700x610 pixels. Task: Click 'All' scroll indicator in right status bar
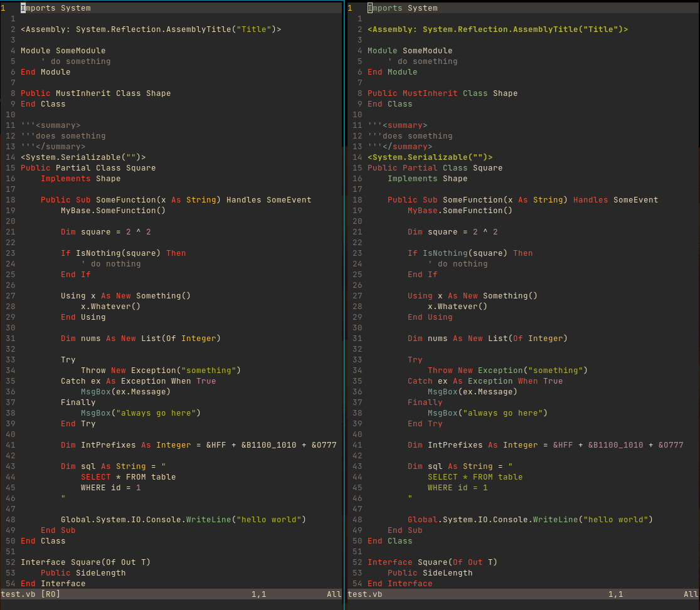(691, 594)
